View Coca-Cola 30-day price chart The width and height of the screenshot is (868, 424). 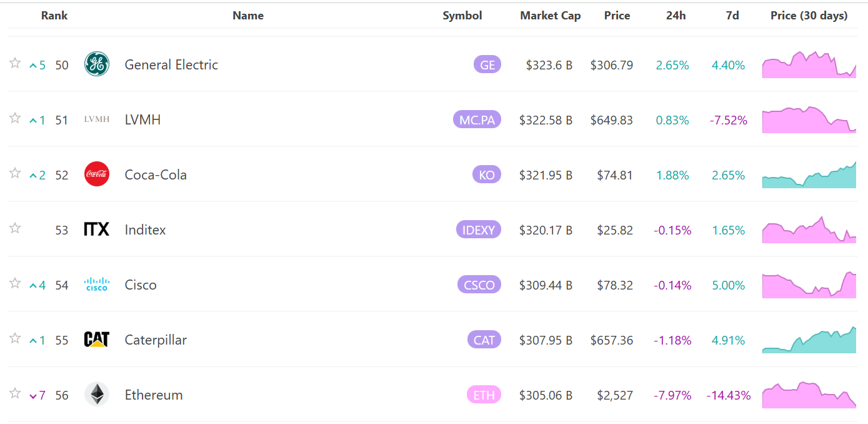click(809, 175)
